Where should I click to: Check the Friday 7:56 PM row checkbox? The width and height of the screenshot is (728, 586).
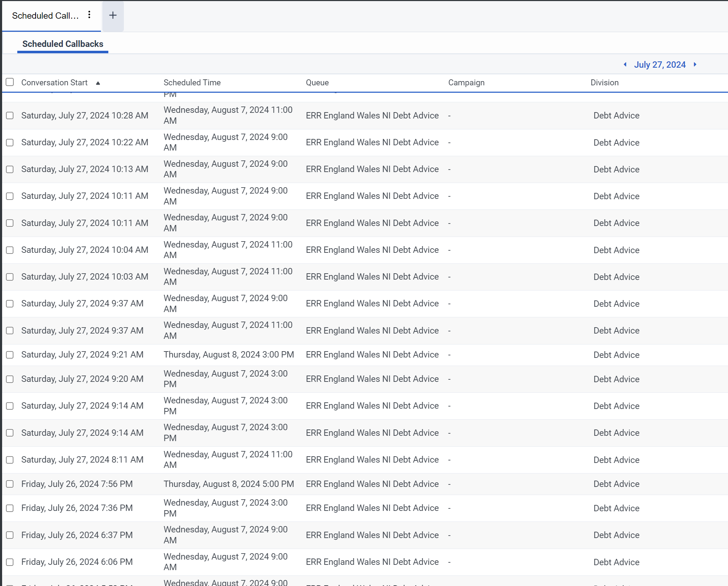click(10, 484)
